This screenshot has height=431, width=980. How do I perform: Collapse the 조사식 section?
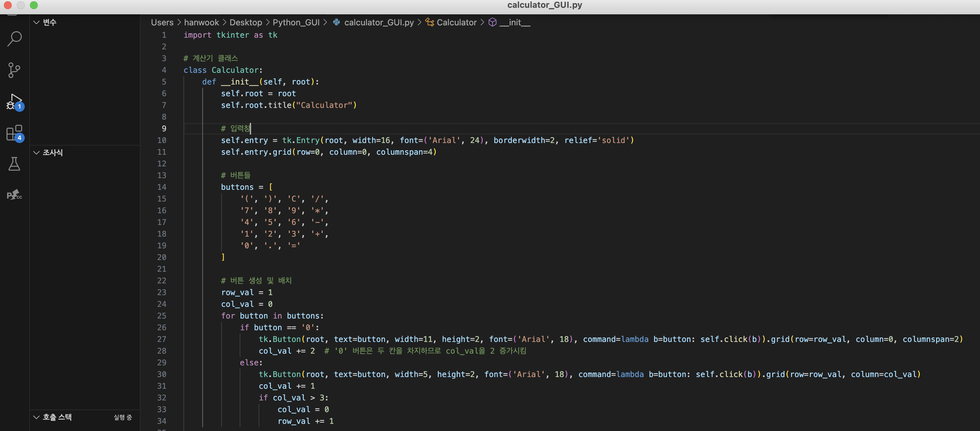pos(36,152)
